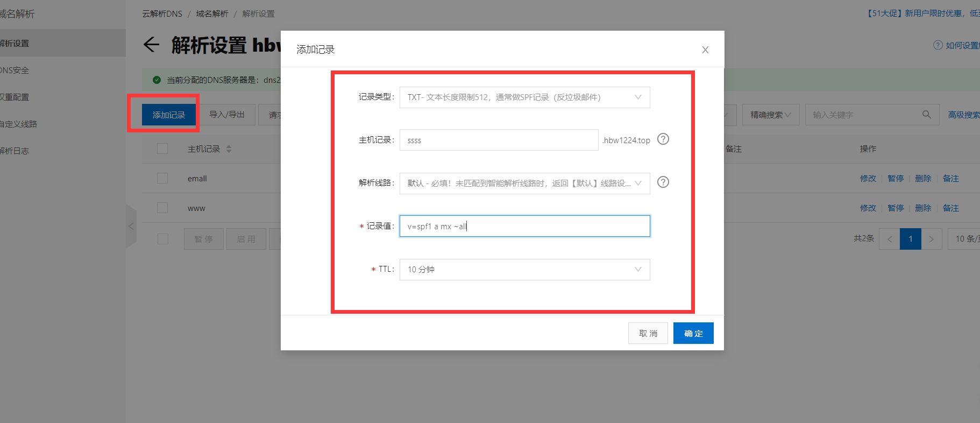Open the 记录类型 TXT dropdown
980x423 pixels.
click(x=524, y=97)
